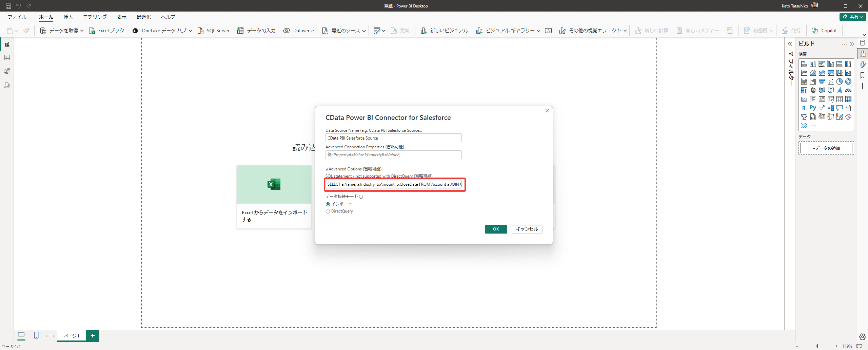Viewport: 868px width, 350px height.
Task: Open the モデリング ribbon tab
Action: 95,17
